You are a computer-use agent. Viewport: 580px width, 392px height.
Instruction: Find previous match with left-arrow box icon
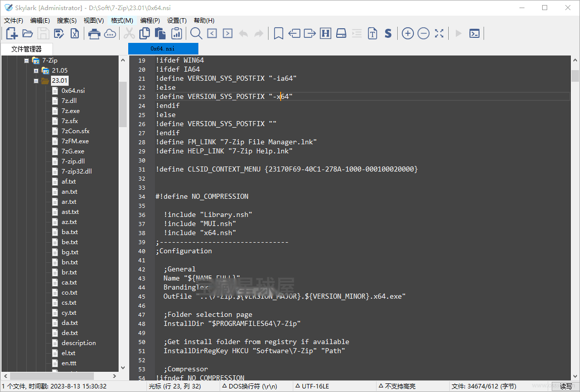[x=212, y=34]
